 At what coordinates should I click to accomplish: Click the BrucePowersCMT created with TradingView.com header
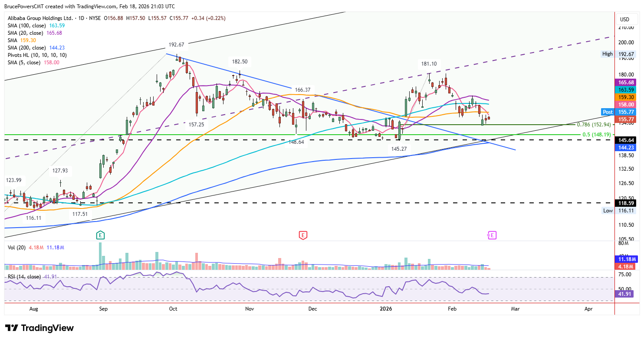click(89, 7)
